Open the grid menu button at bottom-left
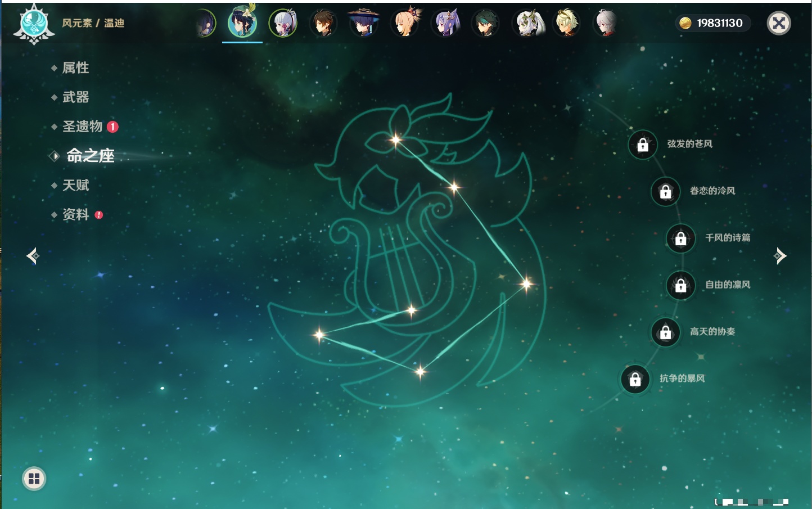 click(34, 479)
